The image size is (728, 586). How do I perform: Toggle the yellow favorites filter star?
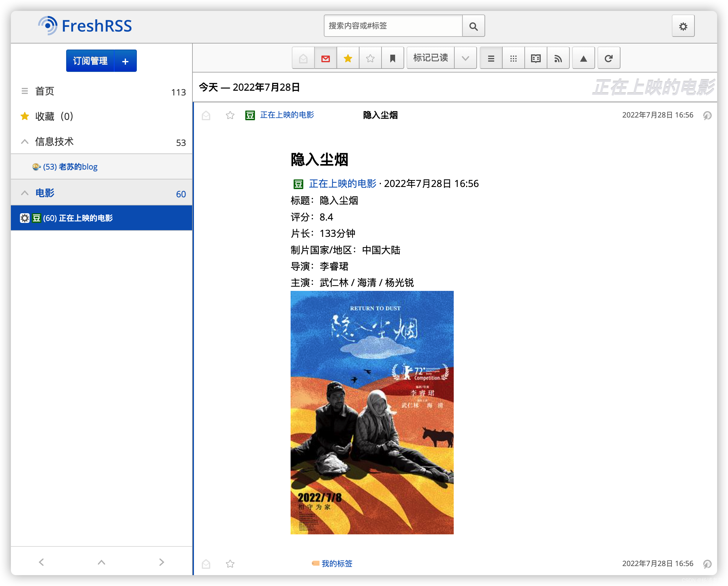pyautogui.click(x=347, y=58)
